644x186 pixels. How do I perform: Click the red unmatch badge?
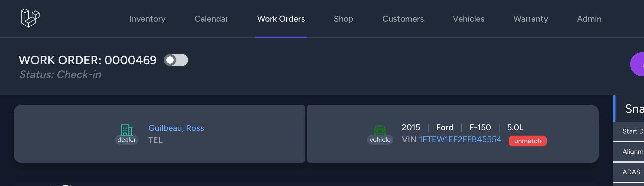pos(528,141)
